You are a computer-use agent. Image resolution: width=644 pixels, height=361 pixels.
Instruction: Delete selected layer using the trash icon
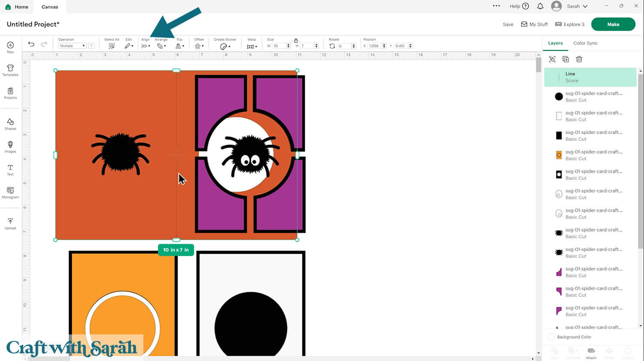[579, 59]
